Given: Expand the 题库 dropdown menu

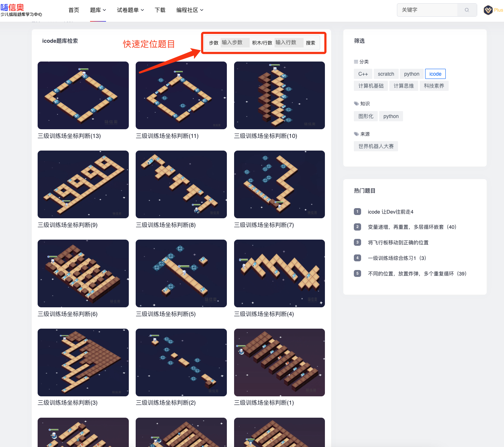Looking at the screenshot, I should (98, 10).
